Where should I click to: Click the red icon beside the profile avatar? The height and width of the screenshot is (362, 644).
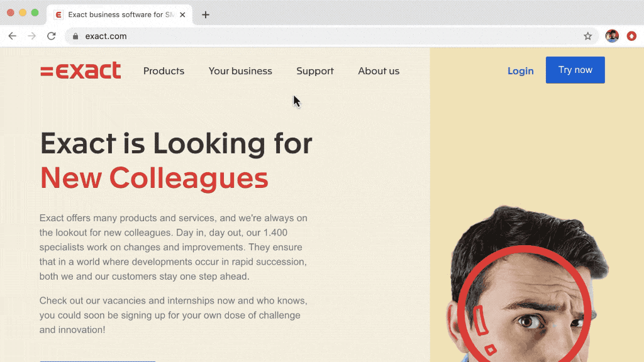631,36
